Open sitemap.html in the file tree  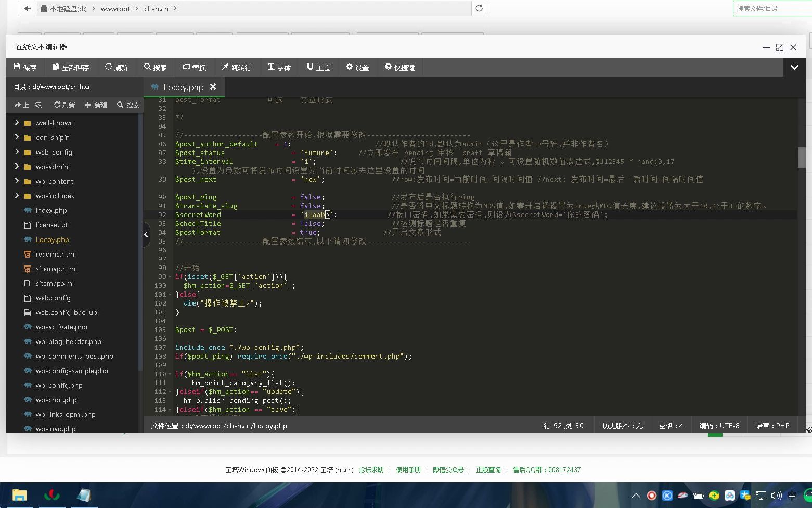pyautogui.click(x=56, y=269)
